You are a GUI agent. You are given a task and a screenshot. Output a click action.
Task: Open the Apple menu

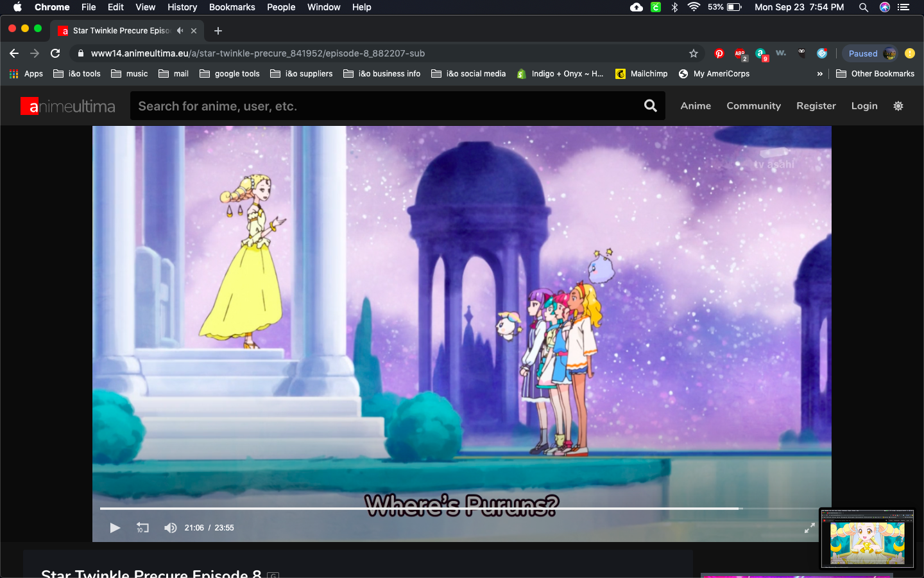[17, 7]
